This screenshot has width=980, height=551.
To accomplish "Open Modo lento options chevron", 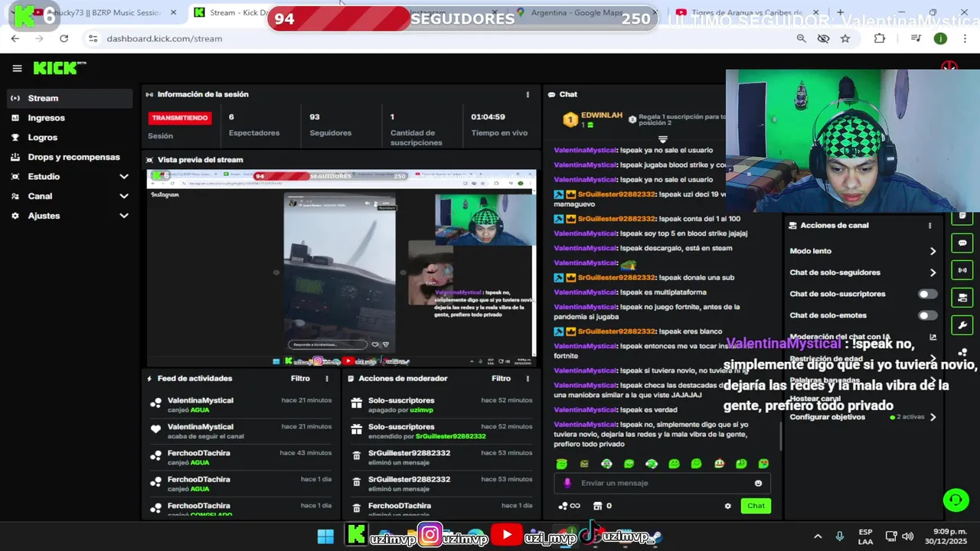I will tap(933, 251).
